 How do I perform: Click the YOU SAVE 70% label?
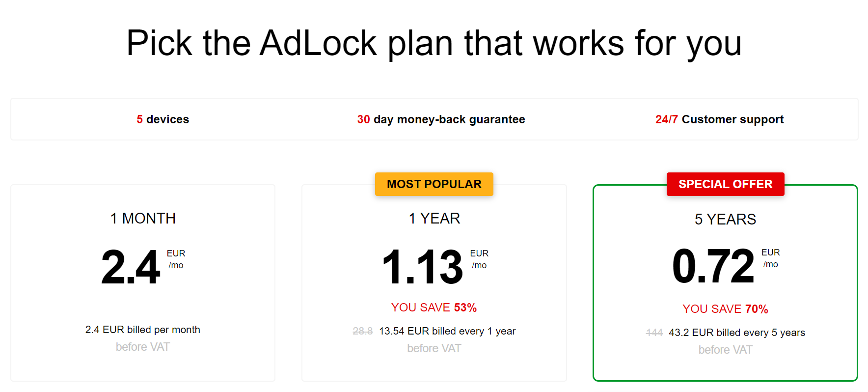[725, 309]
